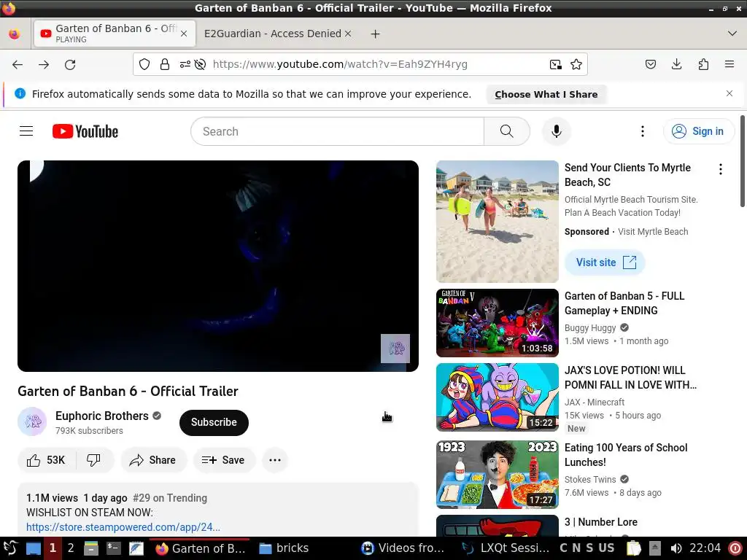Open tracking protection shield in address bar

coord(144,64)
